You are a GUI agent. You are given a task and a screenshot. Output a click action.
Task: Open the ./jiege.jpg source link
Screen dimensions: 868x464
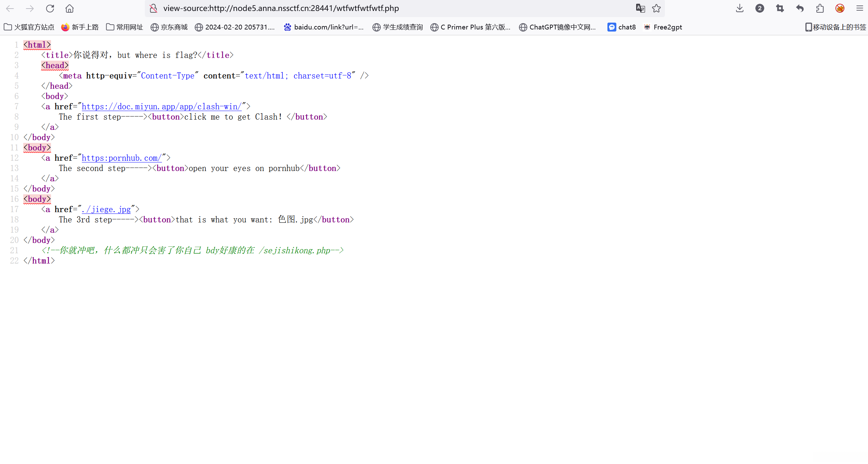106,209
